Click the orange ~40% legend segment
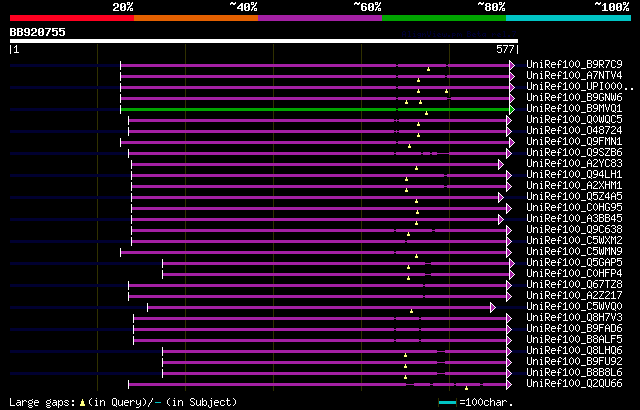 point(196,18)
